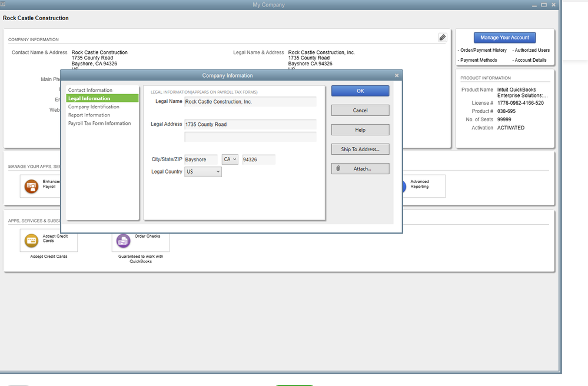Image resolution: width=588 pixels, height=386 pixels.
Task: Click the Attach button with paperclip
Action: (x=360, y=169)
